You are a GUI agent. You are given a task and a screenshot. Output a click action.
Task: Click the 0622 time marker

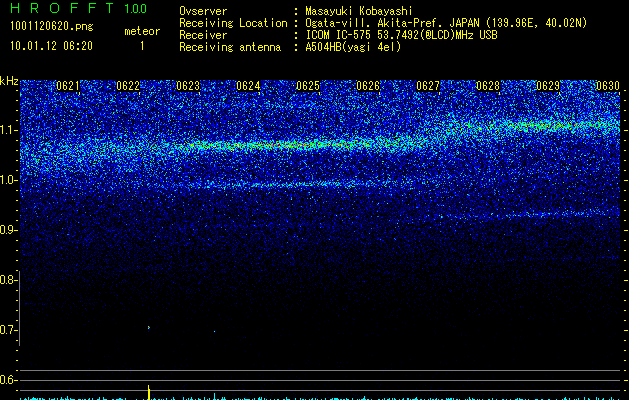(x=128, y=86)
